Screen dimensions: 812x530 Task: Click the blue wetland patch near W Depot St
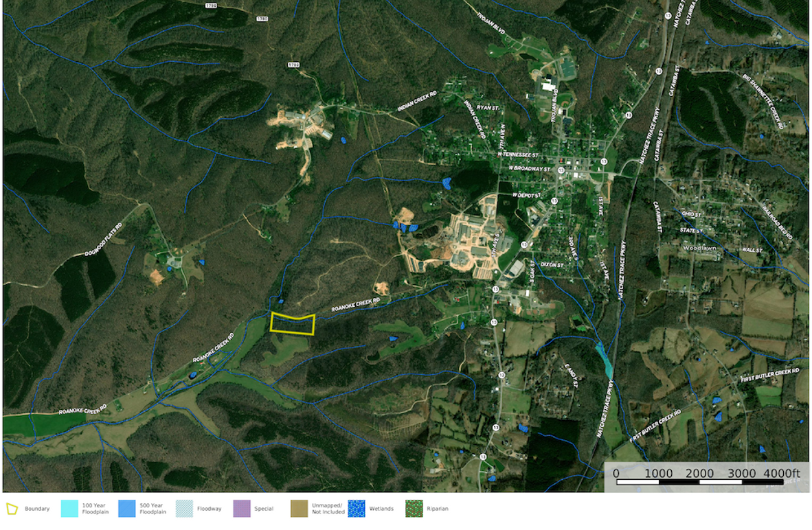click(x=447, y=183)
